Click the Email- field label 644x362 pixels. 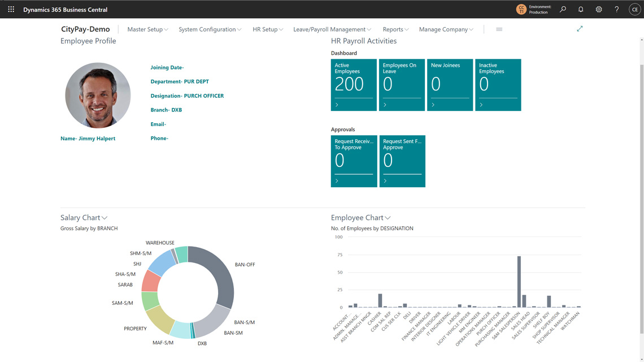[x=158, y=124]
